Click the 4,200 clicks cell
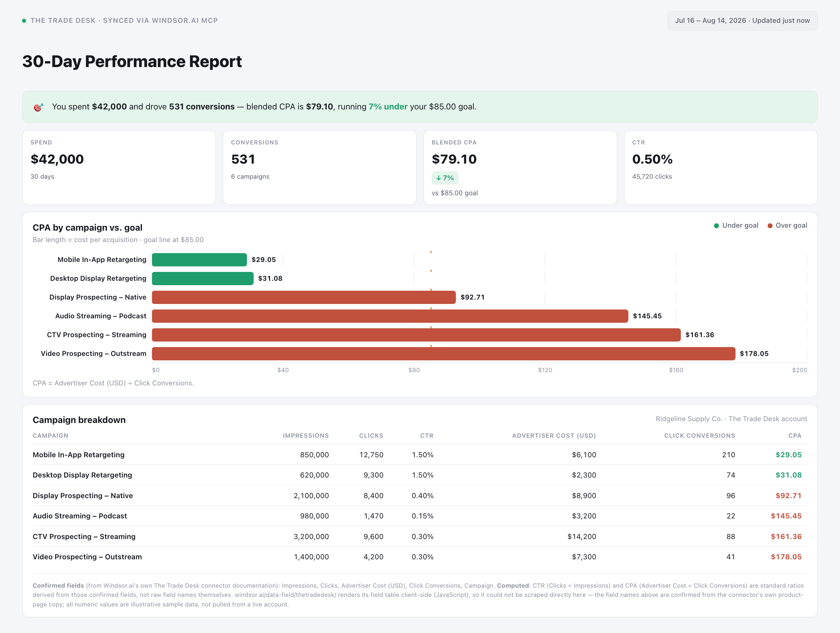Screen dimensions: 840x633 tap(373, 557)
